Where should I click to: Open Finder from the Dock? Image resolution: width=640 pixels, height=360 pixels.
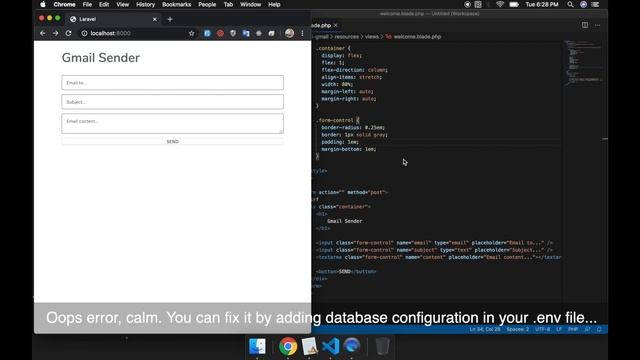pyautogui.click(x=257, y=346)
